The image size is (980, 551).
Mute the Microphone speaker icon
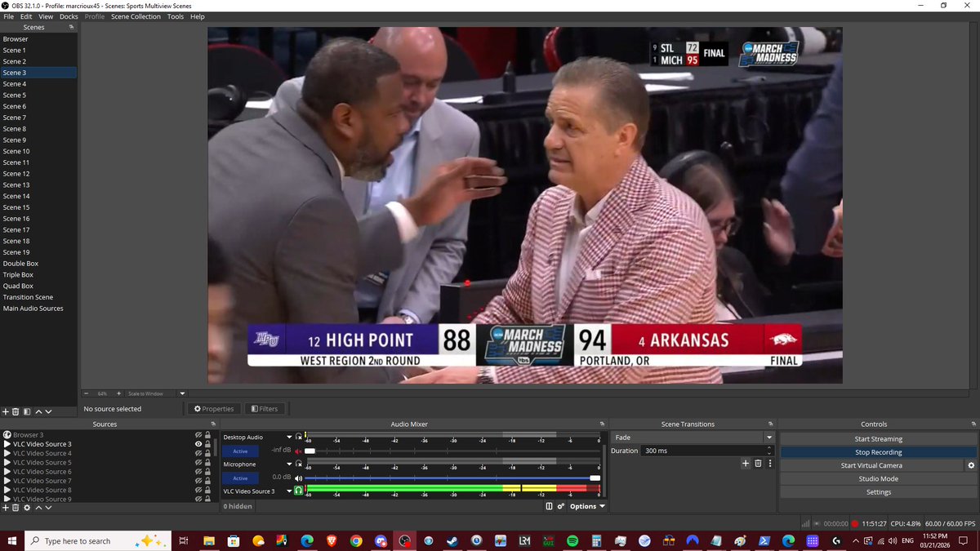coord(298,478)
